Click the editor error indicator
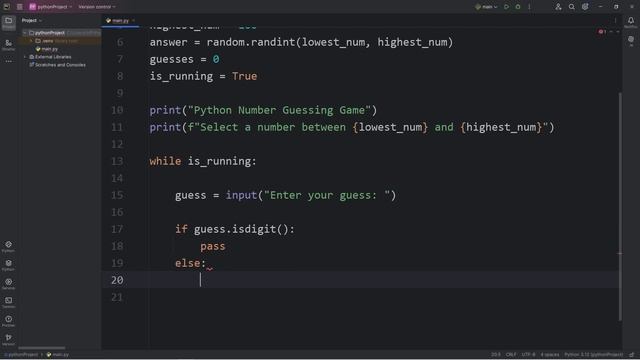Viewport: 640px width, 360px height. tap(602, 31)
